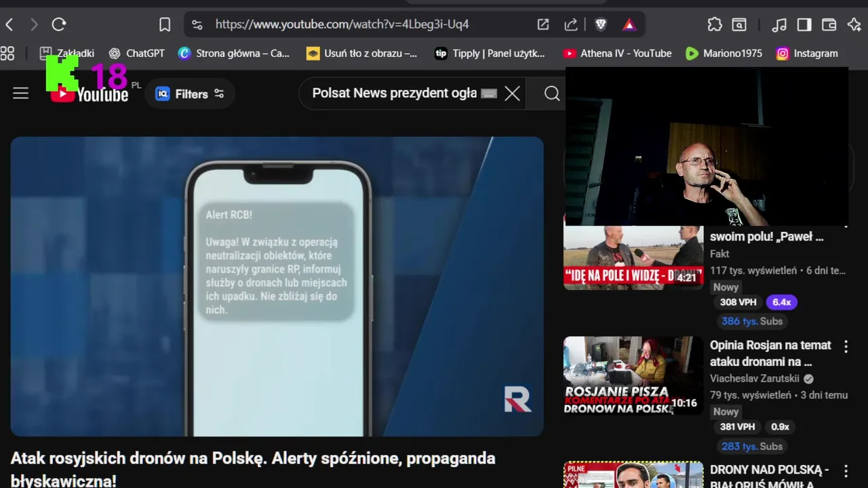The width and height of the screenshot is (868, 488).
Task: Open the media control music note icon
Action: [779, 25]
